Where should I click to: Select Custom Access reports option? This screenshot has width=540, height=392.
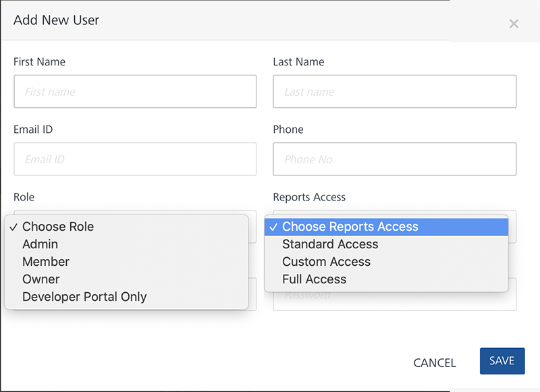[326, 262]
